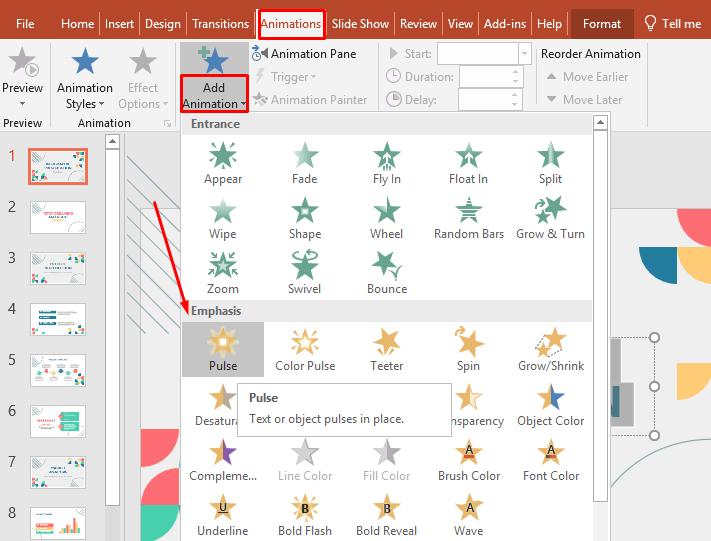Apply the Wheel entrance effect
The width and height of the screenshot is (711, 541).
[x=386, y=218]
